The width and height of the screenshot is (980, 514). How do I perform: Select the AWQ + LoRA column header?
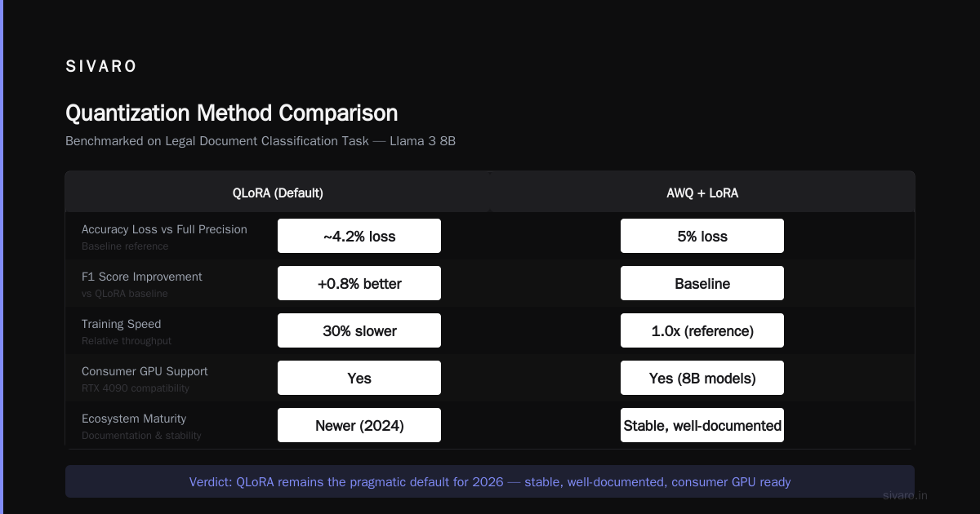click(x=702, y=193)
